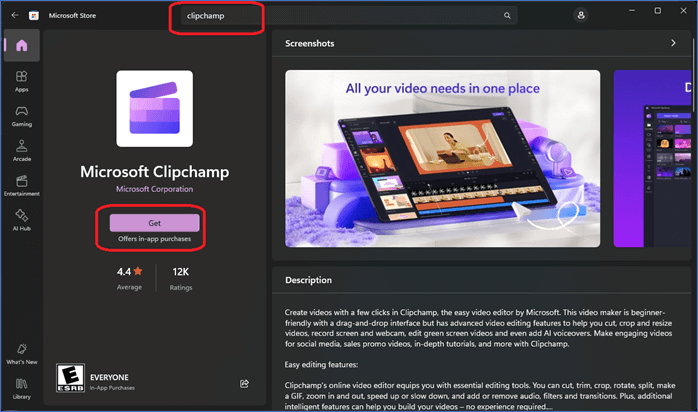Click the Microsoft Clipchamp app logo
The image size is (698, 412).
click(x=154, y=109)
